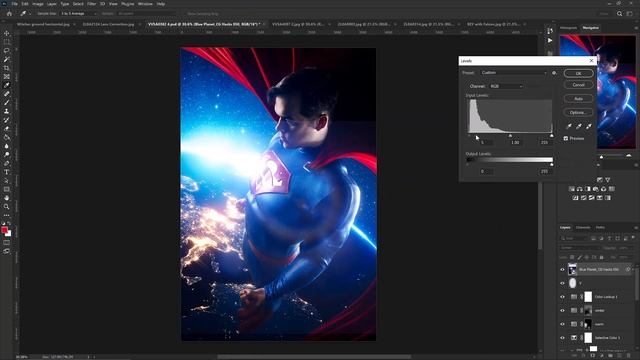Open the Levels preset options gear
This screenshot has width=640, height=360.
(554, 73)
